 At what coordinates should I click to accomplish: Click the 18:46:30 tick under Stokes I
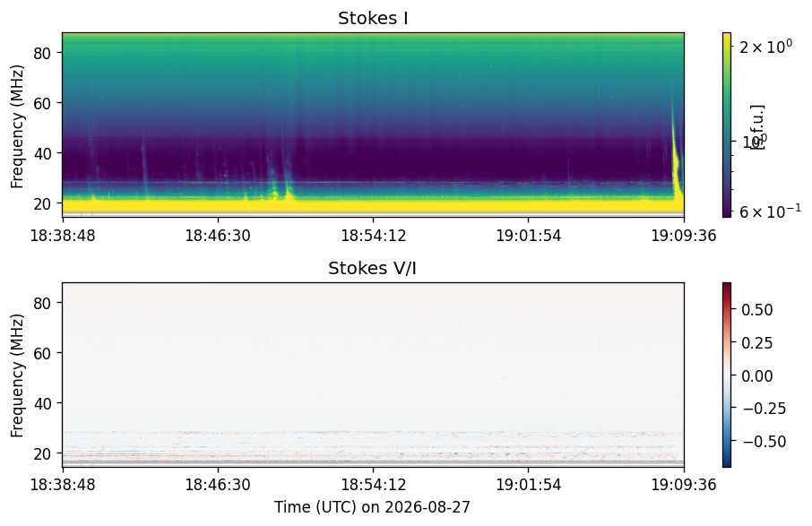(x=218, y=236)
